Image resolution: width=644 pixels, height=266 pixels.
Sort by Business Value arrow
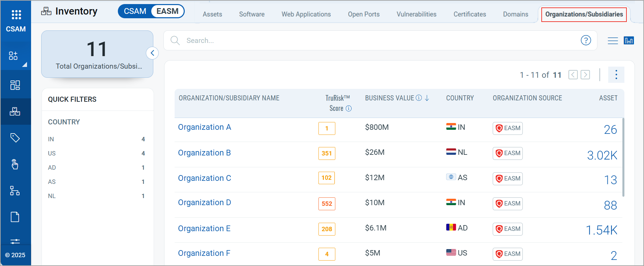click(x=427, y=98)
